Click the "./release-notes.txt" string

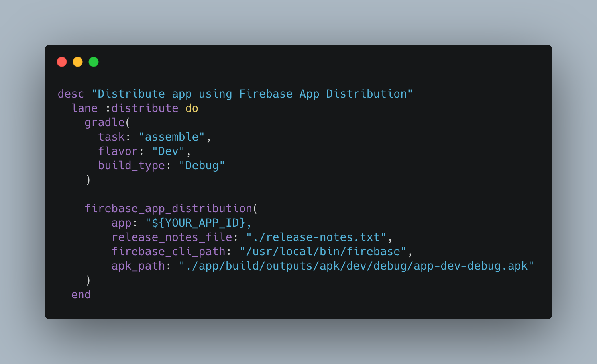316,237
